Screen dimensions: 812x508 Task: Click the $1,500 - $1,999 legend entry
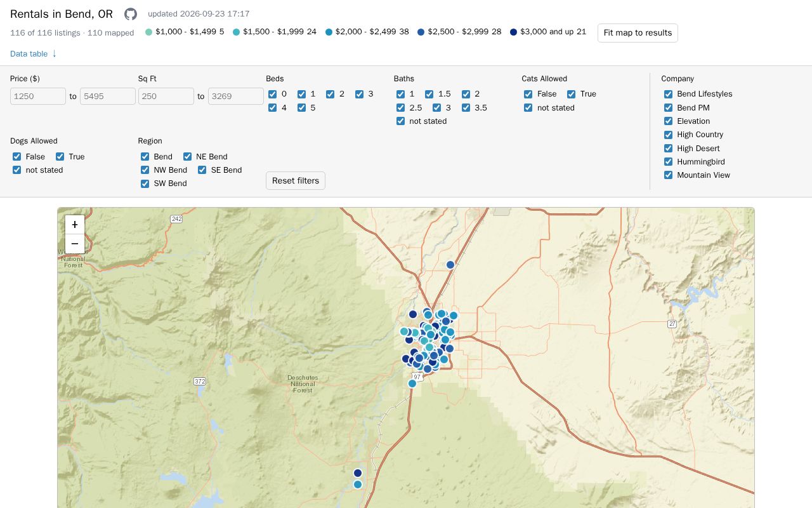click(275, 32)
